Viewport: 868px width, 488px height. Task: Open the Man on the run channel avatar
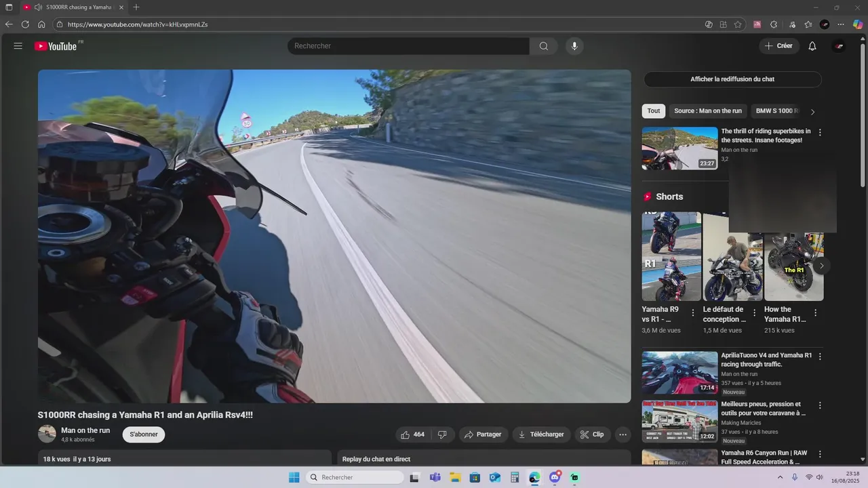47,434
